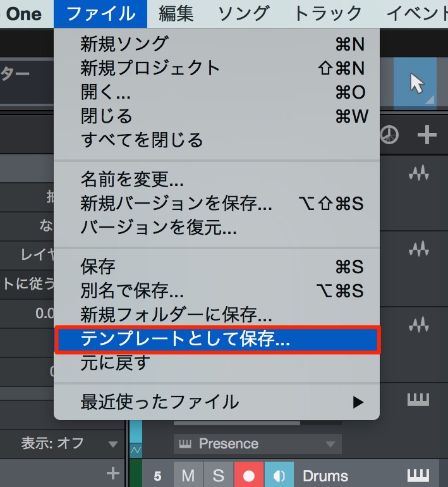The height and width of the screenshot is (487, 448).
Task: Click the automation curve icon on track strip
Action: [x=136, y=450]
